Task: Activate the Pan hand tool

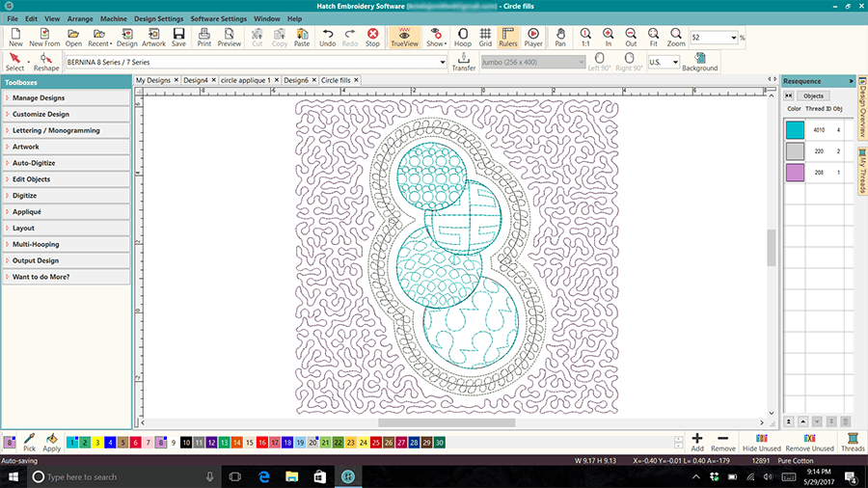Action: click(x=560, y=38)
